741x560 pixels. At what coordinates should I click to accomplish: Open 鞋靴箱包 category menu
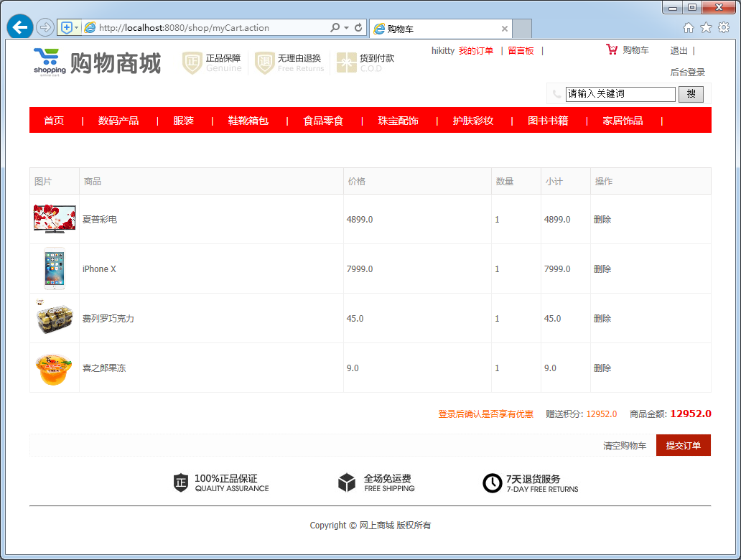tap(248, 121)
